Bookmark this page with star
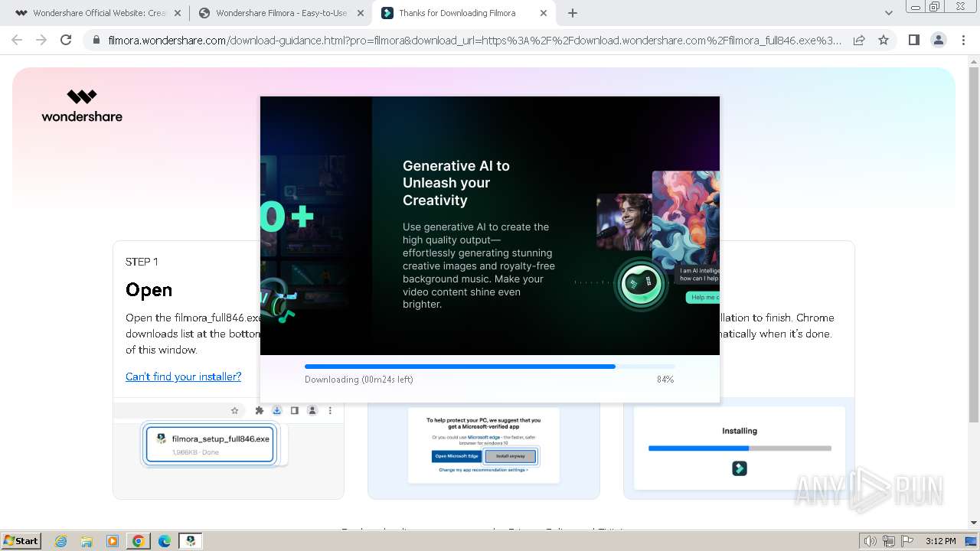Image resolution: width=980 pixels, height=551 pixels. pyautogui.click(x=884, y=40)
